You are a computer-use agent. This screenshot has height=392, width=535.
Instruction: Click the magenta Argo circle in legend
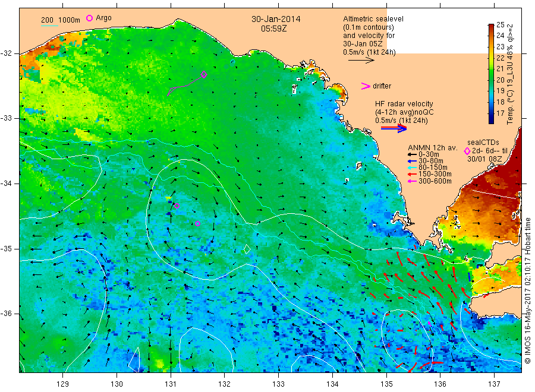click(x=89, y=18)
